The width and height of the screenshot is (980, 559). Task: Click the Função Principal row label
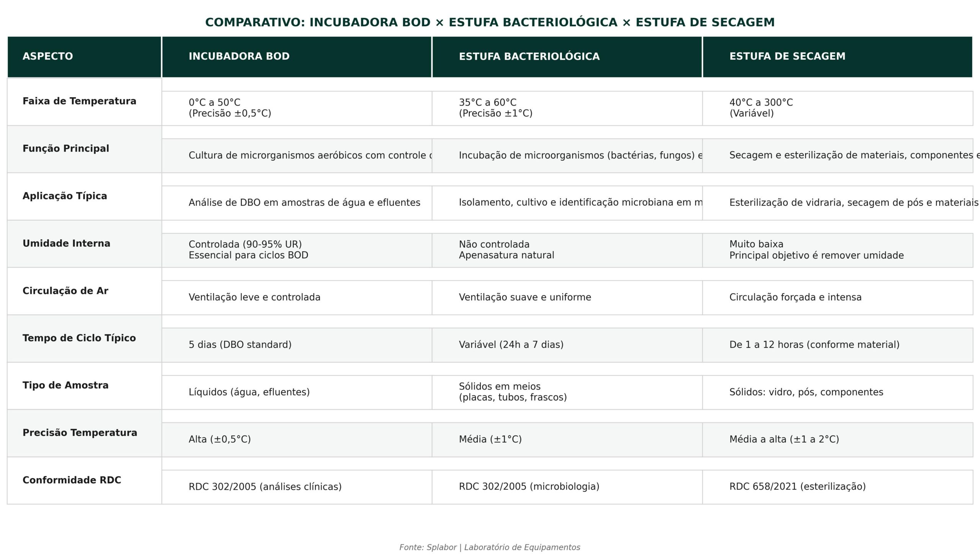[84, 149]
